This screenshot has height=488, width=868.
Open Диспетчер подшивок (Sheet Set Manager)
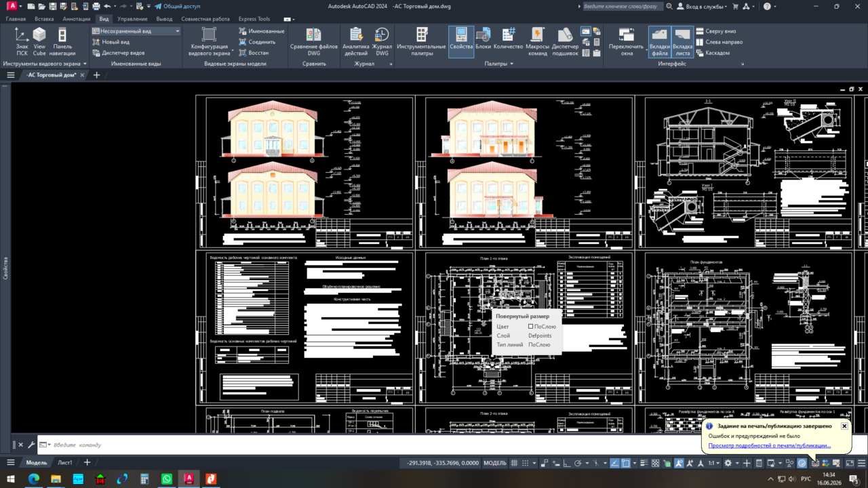click(565, 42)
